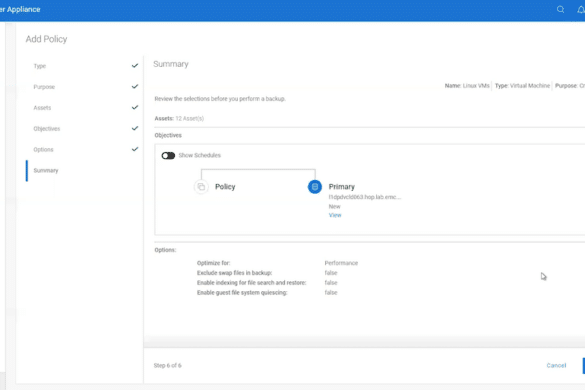Open the View link under Primary
The height and width of the screenshot is (390, 585).
(335, 215)
